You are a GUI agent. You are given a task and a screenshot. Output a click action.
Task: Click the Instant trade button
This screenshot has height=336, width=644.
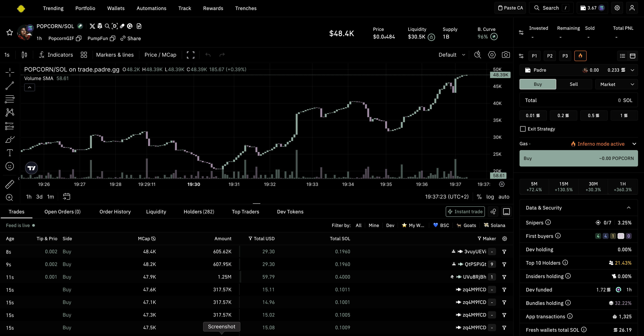(465, 212)
